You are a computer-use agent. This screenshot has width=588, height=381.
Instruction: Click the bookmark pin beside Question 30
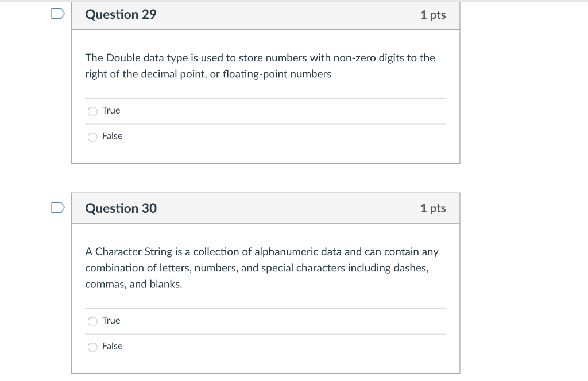(x=57, y=208)
